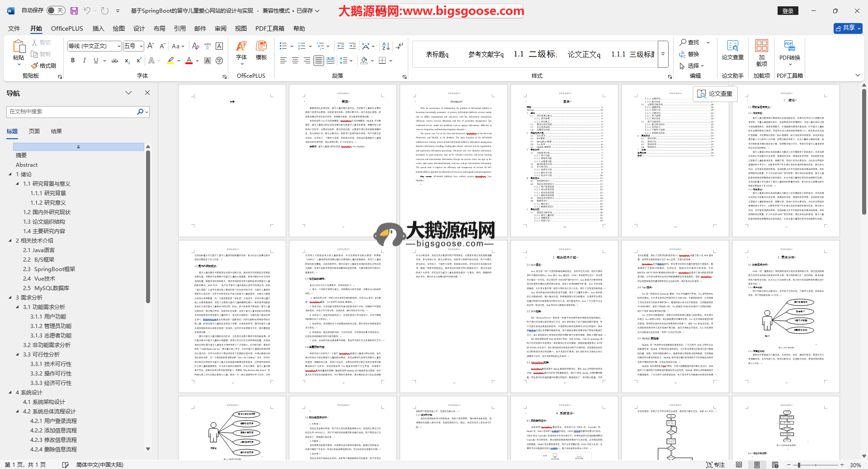Switch to the 页面 tab in navigation pane
Screen dimensions: 868x469
34,131
